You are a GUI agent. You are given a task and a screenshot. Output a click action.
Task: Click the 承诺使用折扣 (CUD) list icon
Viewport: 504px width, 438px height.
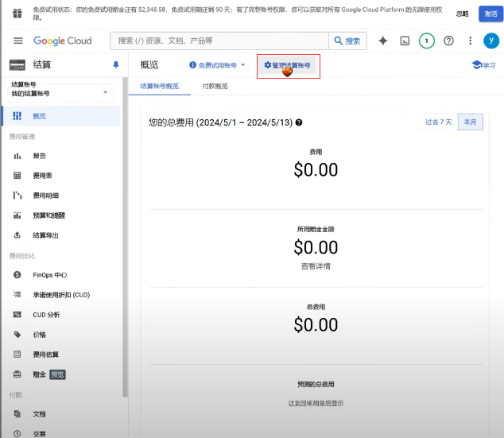point(17,294)
